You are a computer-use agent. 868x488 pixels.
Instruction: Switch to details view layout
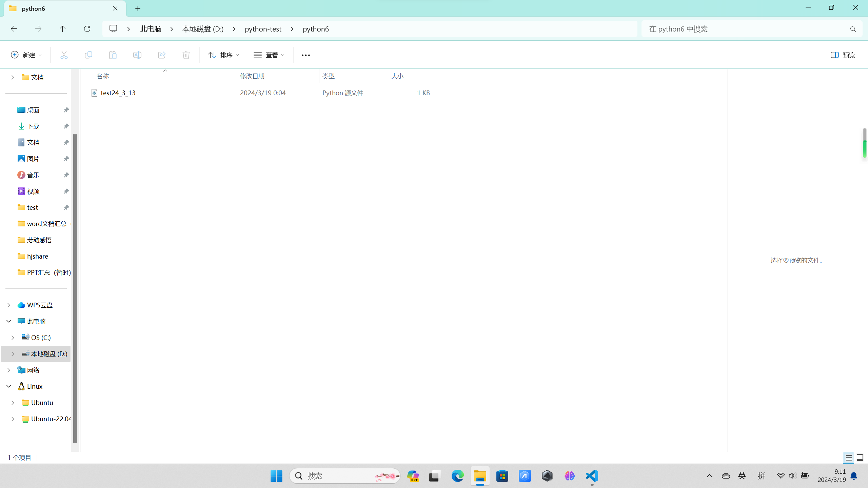pos(849,458)
